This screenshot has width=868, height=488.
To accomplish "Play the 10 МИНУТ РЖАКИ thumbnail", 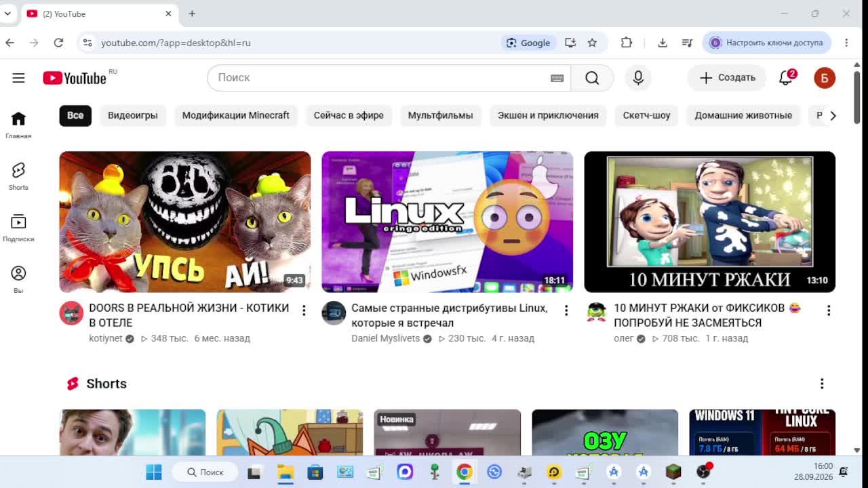I will point(710,222).
